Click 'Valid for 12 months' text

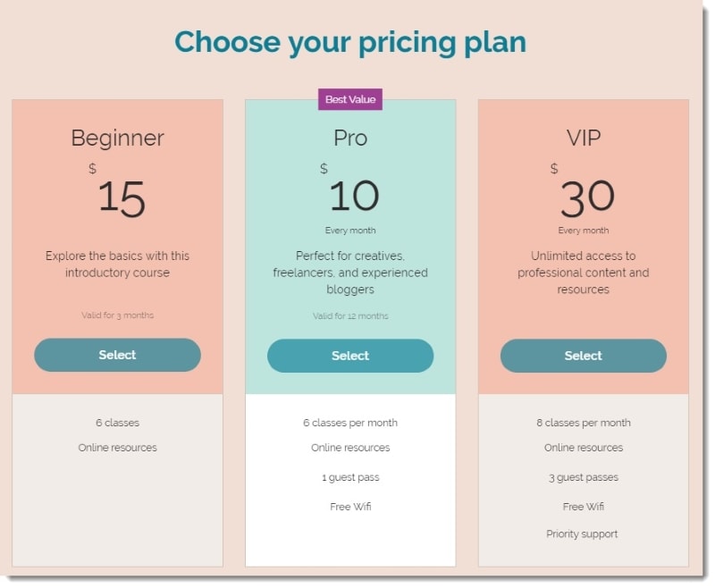tap(350, 315)
